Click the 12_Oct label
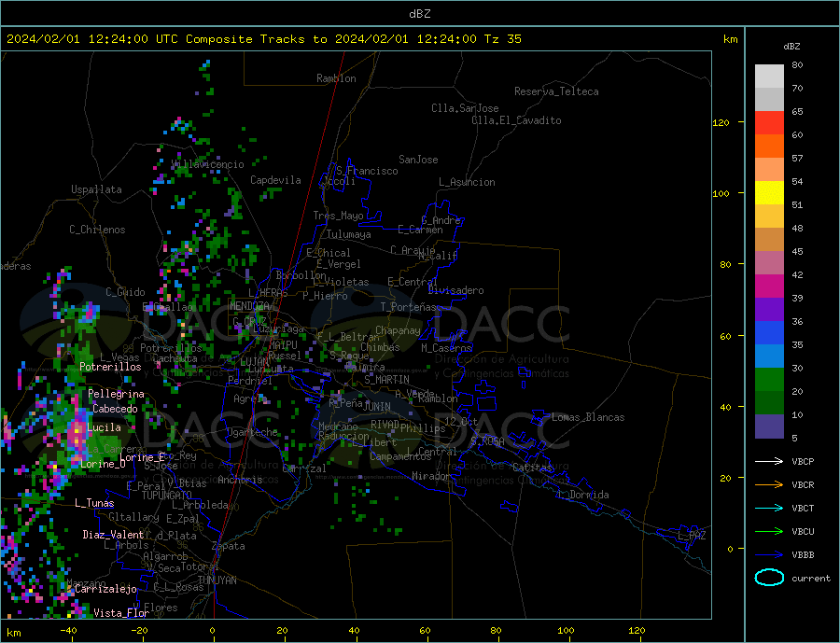Screen dimensions: 840x643 coord(461,422)
